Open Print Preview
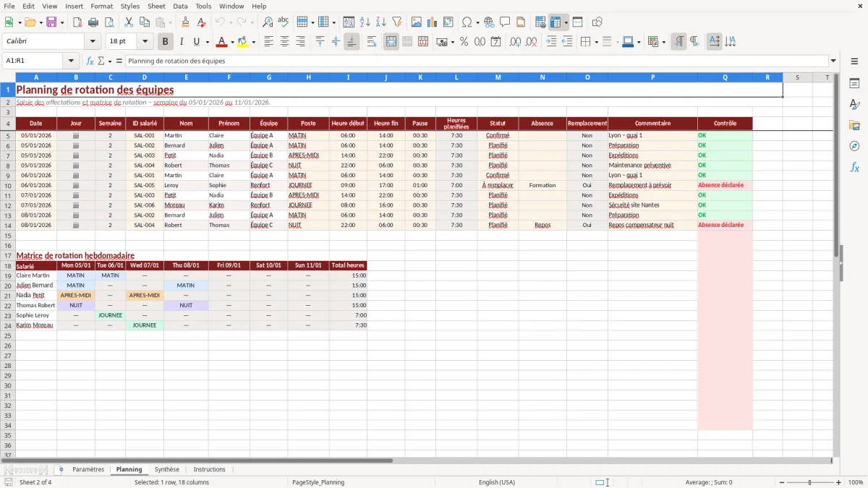The height and width of the screenshot is (488, 868). tap(109, 22)
